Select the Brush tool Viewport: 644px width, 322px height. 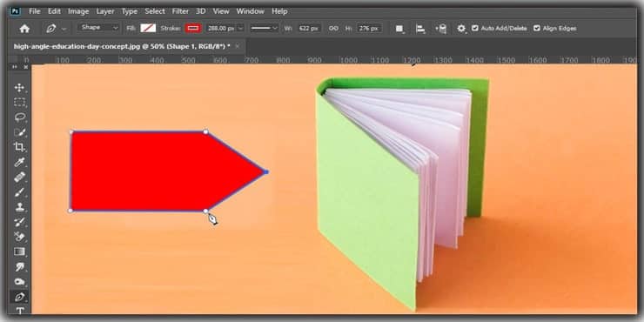(x=19, y=191)
